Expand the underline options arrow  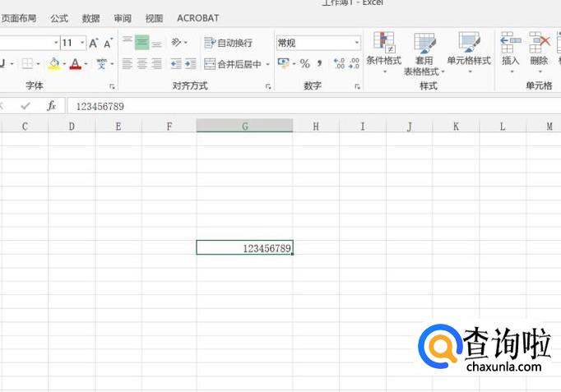click(12, 64)
